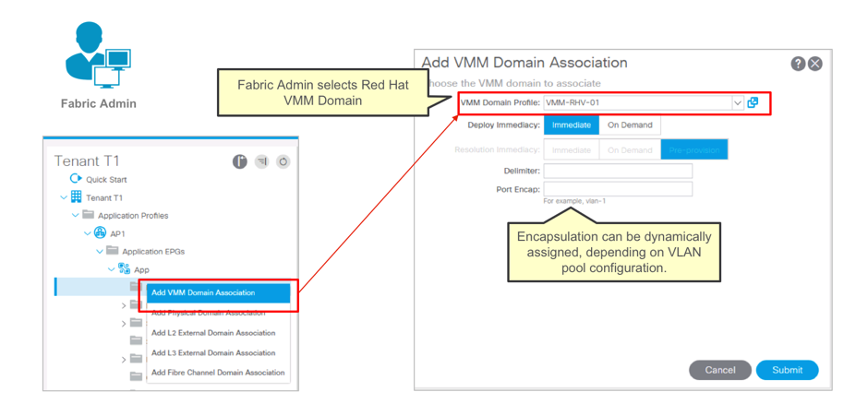Image resolution: width=868 pixels, height=404 pixels.
Task: Click the App EPG icon
Action: click(x=124, y=269)
